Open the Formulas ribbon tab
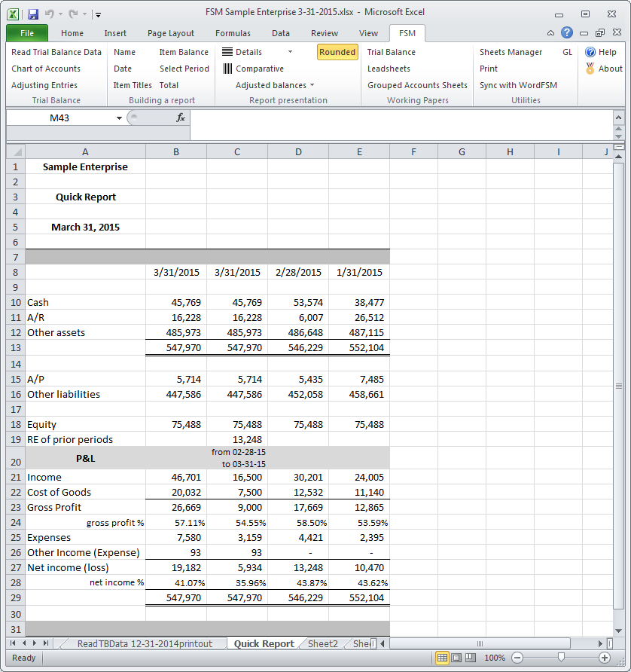The image size is (631, 672). pos(233,33)
